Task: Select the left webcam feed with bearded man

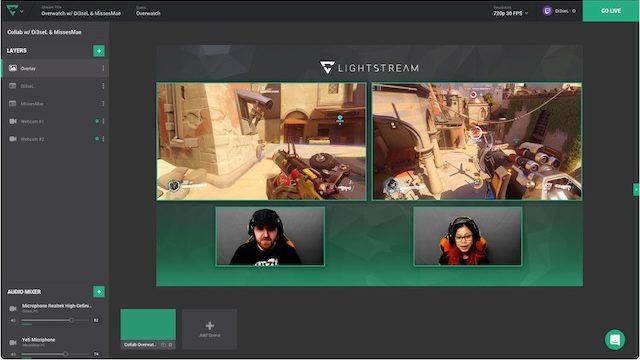Action: 270,236
